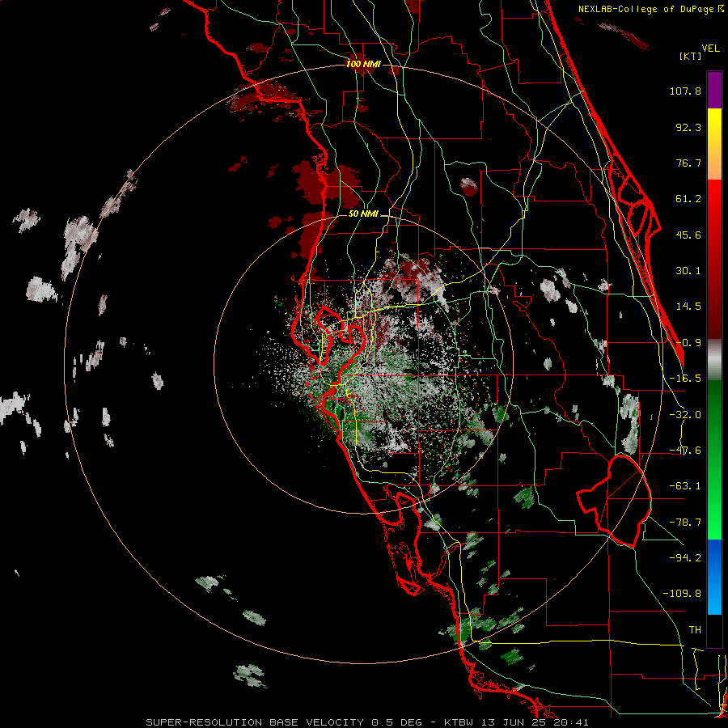This screenshot has width=728, height=728.
Task: Pick the purple segment of the color bar
Action: (x=714, y=90)
